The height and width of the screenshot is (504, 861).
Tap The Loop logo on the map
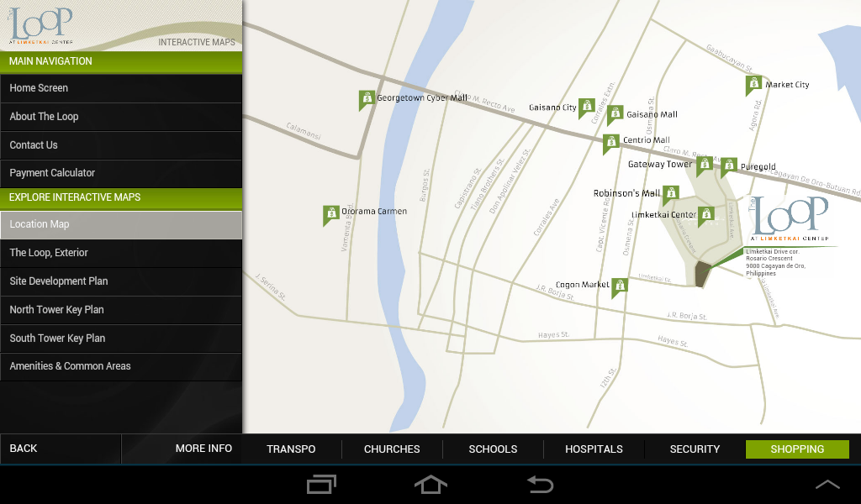click(789, 218)
